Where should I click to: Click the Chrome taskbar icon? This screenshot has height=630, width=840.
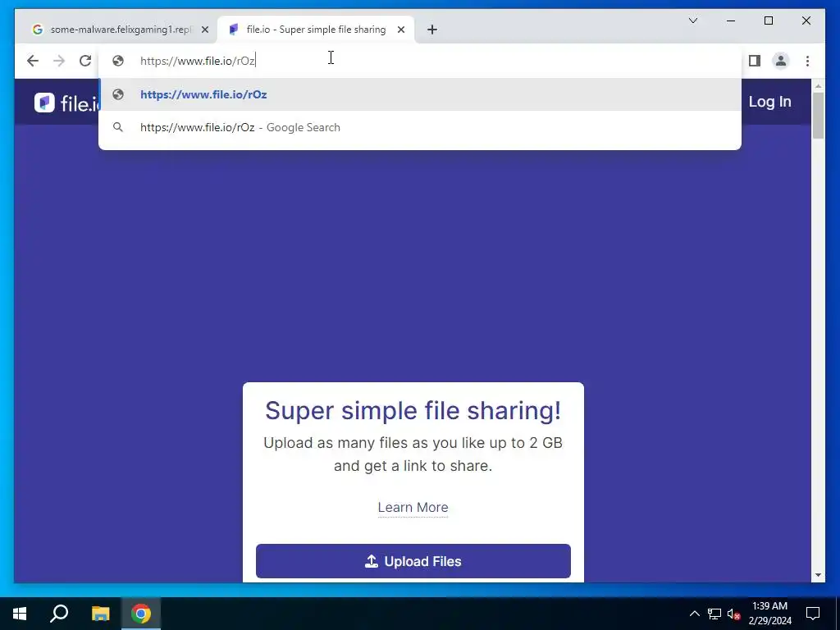[x=141, y=614]
